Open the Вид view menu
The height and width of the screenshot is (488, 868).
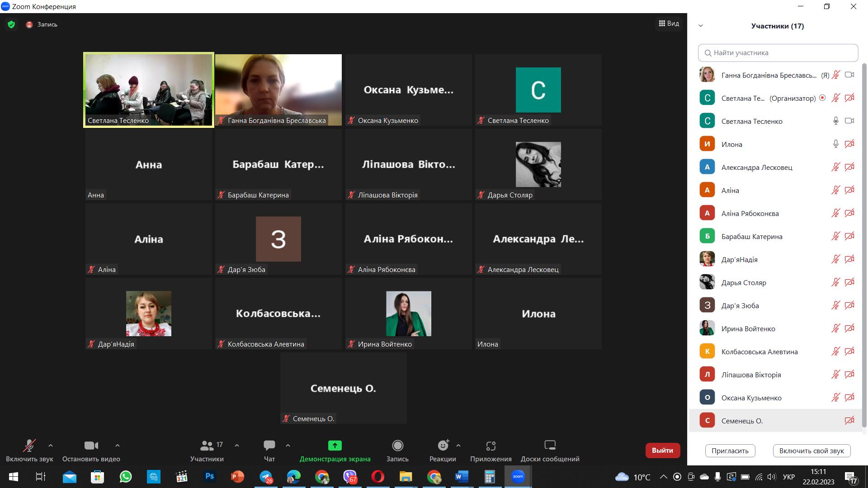[x=669, y=23]
